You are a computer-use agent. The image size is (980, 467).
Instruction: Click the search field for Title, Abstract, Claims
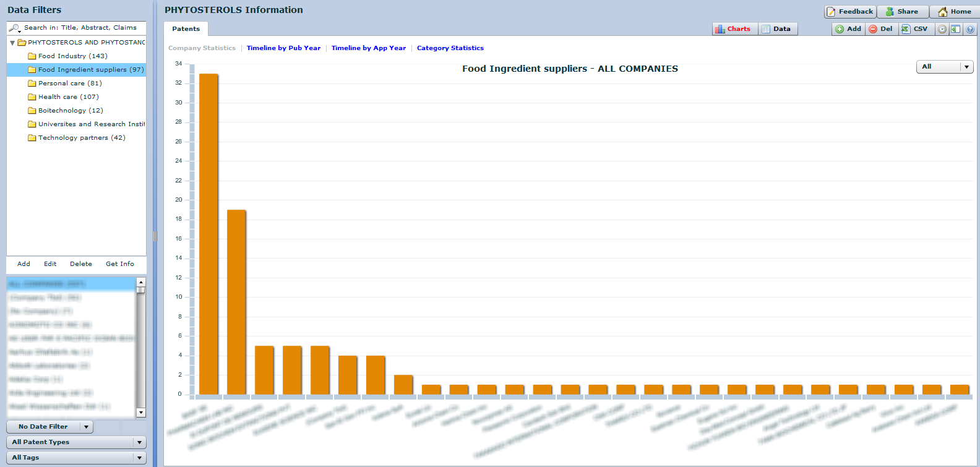tap(80, 28)
